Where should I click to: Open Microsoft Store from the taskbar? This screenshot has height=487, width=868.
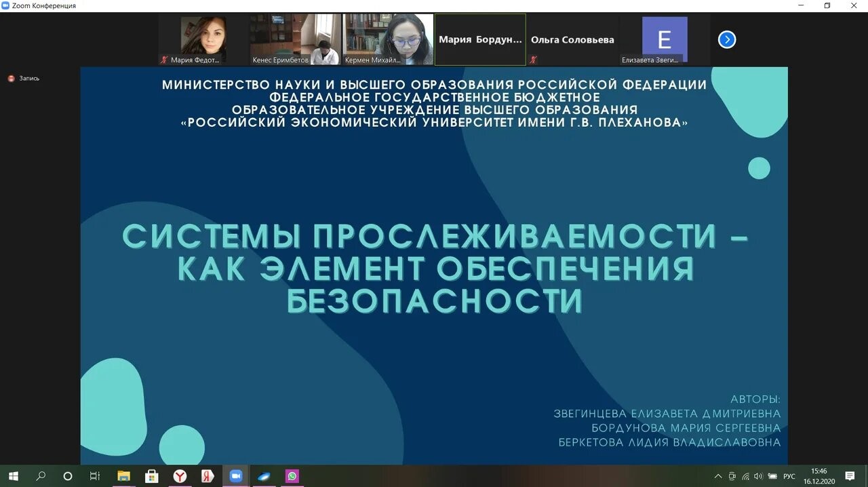[152, 476]
